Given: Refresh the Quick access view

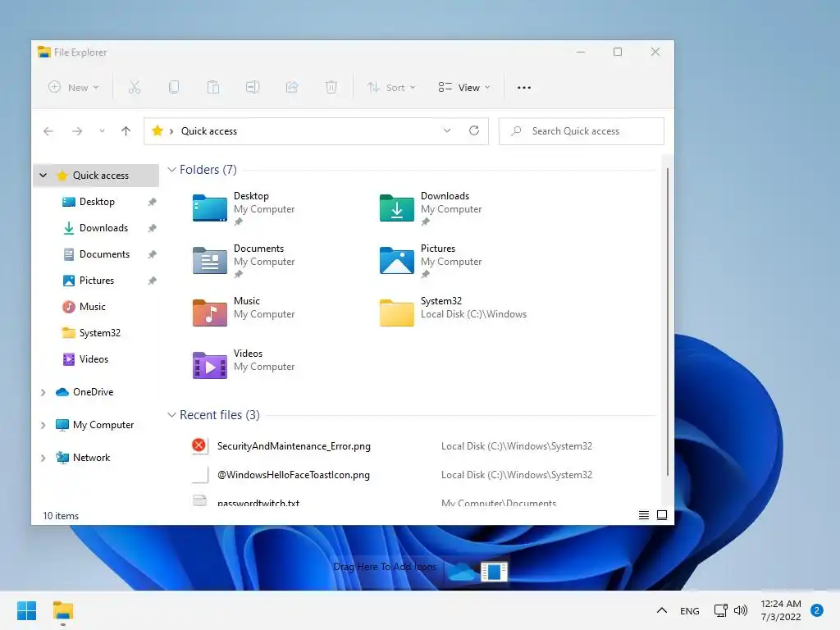Looking at the screenshot, I should [474, 130].
